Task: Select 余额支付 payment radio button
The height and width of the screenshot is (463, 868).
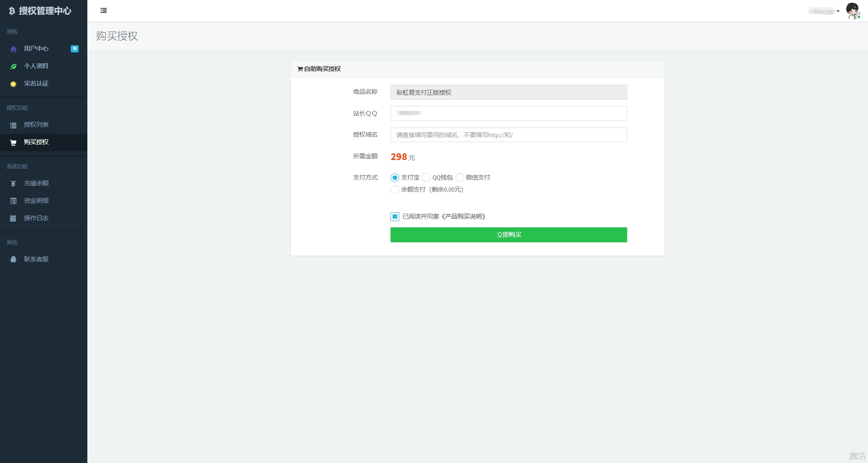Action: pyautogui.click(x=395, y=190)
